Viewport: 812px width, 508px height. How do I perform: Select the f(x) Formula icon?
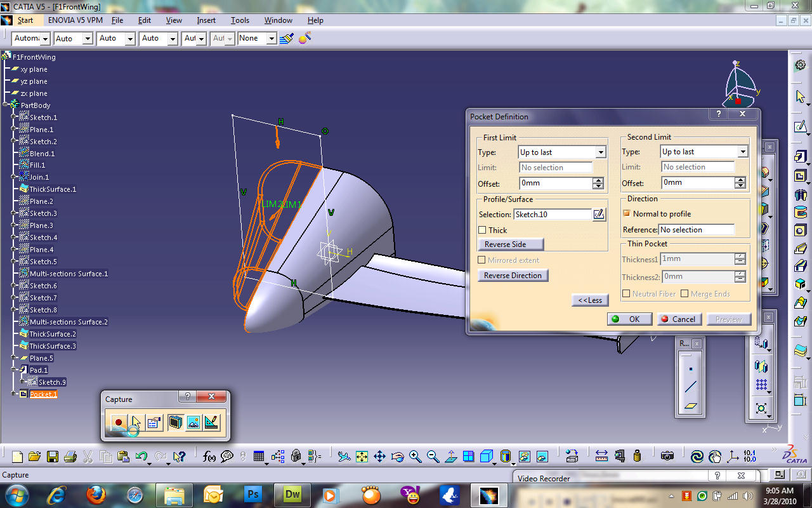click(209, 456)
